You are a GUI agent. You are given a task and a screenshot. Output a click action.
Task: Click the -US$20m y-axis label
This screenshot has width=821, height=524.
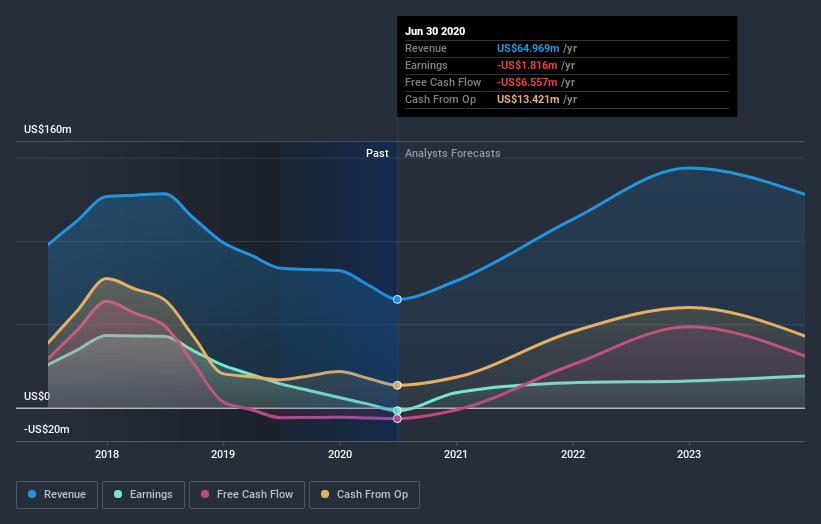tap(47, 429)
